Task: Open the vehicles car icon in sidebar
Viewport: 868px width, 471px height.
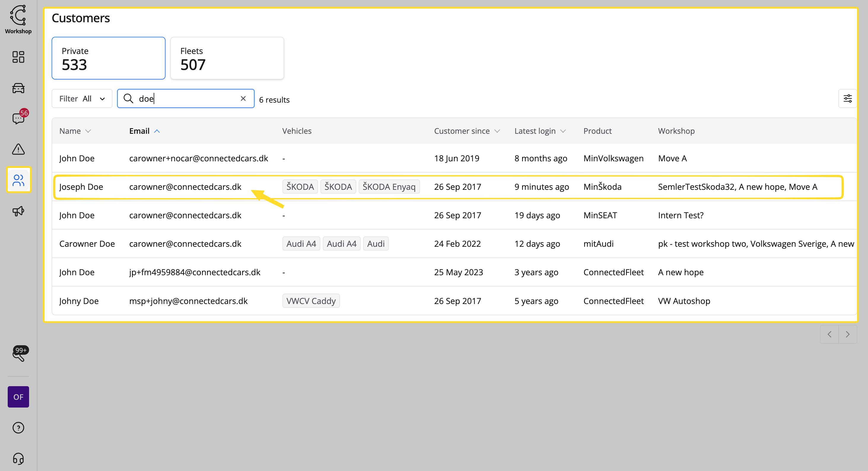Action: 18,88
